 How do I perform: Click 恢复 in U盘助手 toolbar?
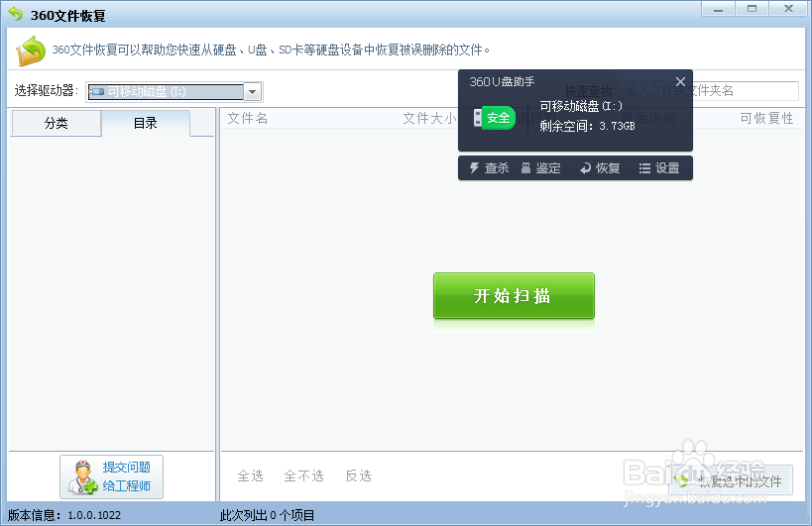tap(600, 168)
